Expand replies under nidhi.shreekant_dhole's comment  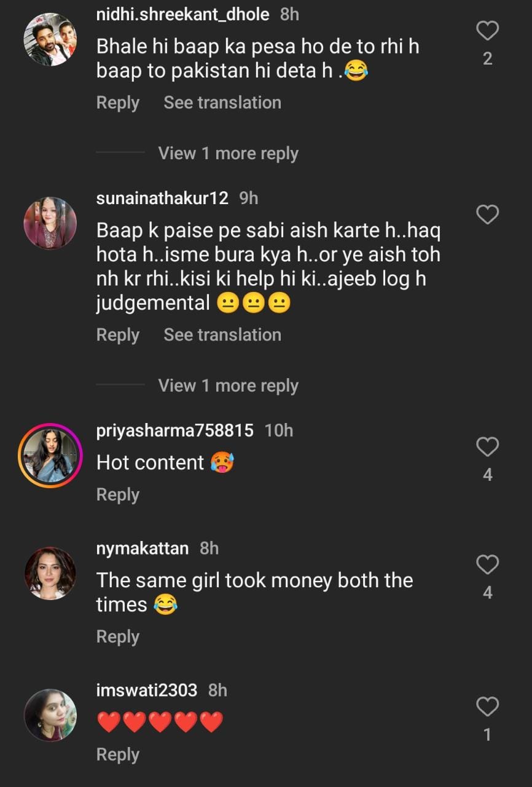coord(228,153)
